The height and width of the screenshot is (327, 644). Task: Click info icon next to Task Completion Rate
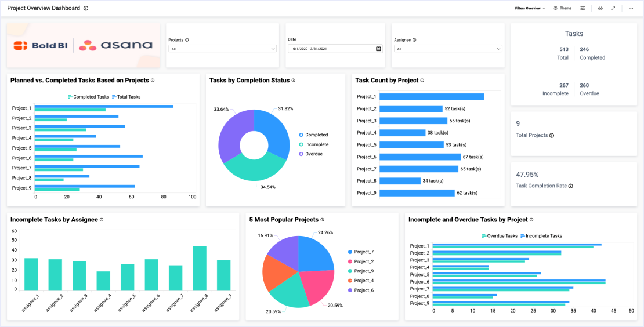click(x=571, y=186)
